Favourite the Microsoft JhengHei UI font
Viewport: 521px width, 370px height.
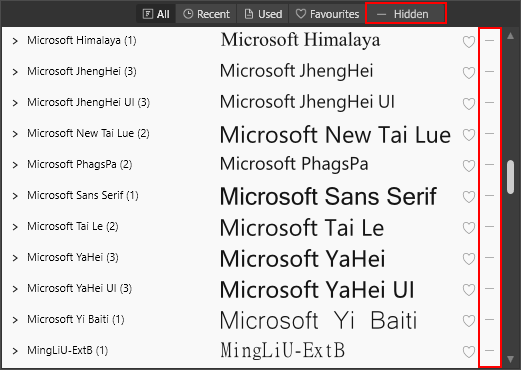click(x=469, y=104)
